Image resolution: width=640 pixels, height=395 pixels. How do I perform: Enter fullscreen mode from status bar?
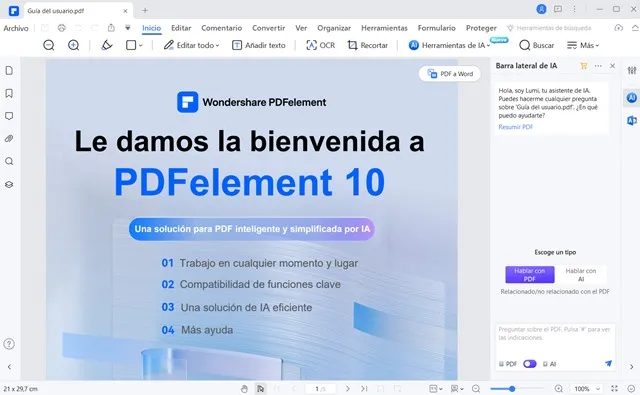614,389
